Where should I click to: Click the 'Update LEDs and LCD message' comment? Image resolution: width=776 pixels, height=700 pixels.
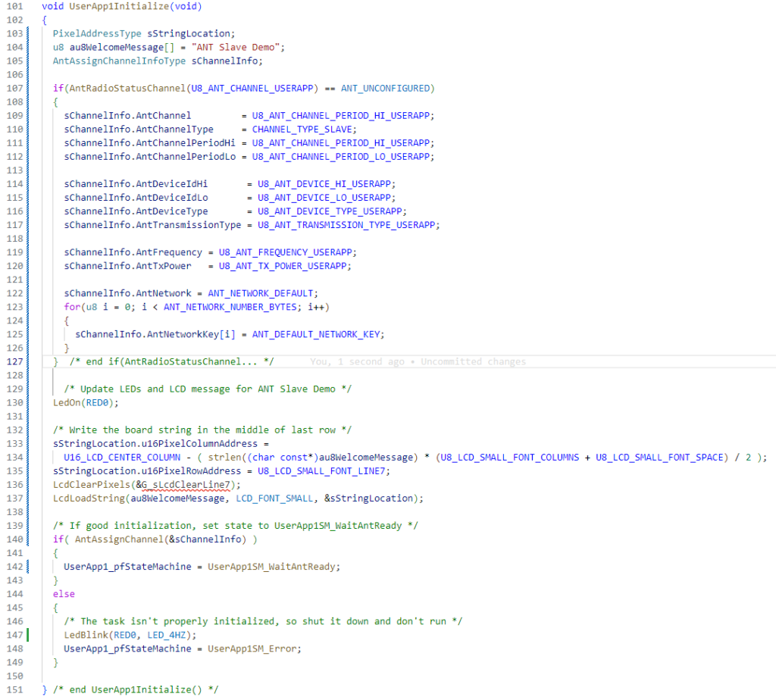[x=208, y=389]
